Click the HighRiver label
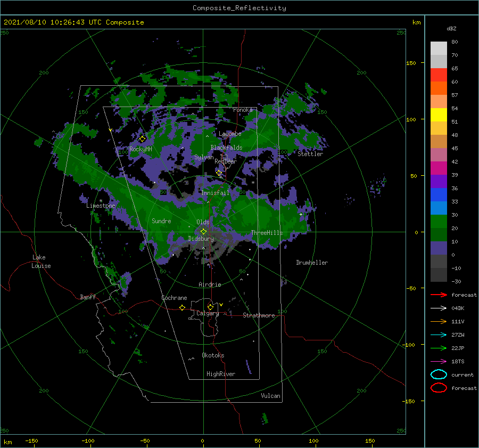The height and width of the screenshot is (448, 479). pyautogui.click(x=221, y=374)
